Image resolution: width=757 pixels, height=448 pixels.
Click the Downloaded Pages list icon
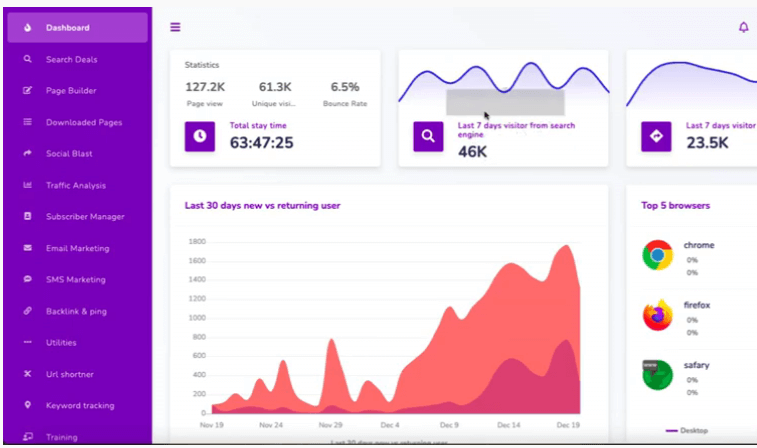28,122
